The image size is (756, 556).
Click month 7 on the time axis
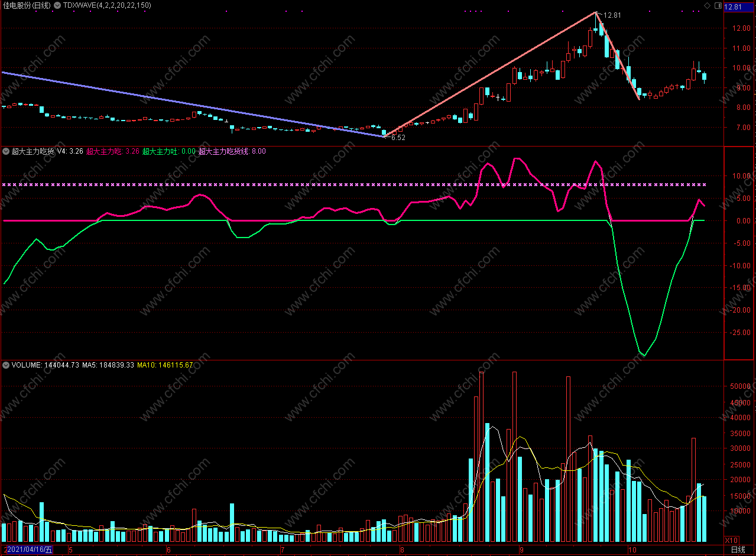click(x=282, y=550)
